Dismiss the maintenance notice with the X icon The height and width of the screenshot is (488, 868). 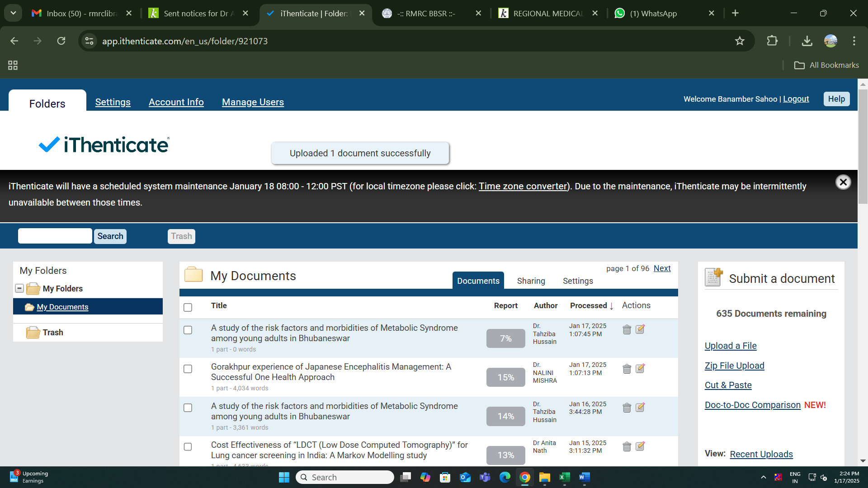(x=843, y=182)
